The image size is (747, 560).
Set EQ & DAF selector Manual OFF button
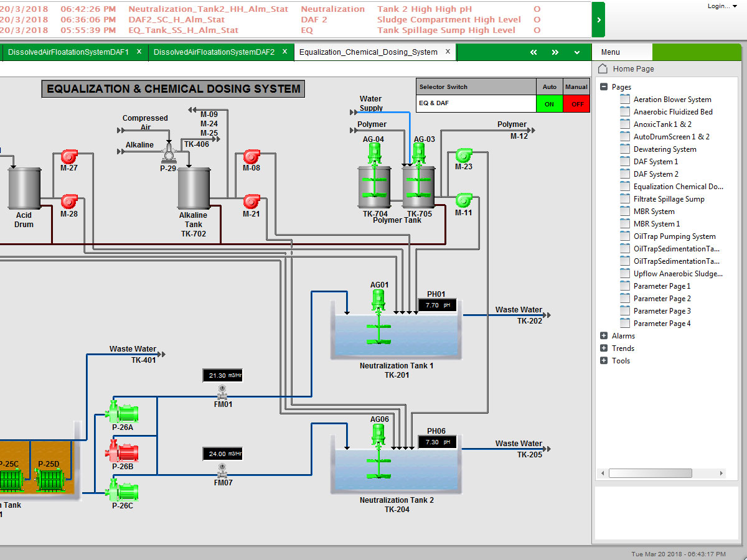[x=576, y=104]
